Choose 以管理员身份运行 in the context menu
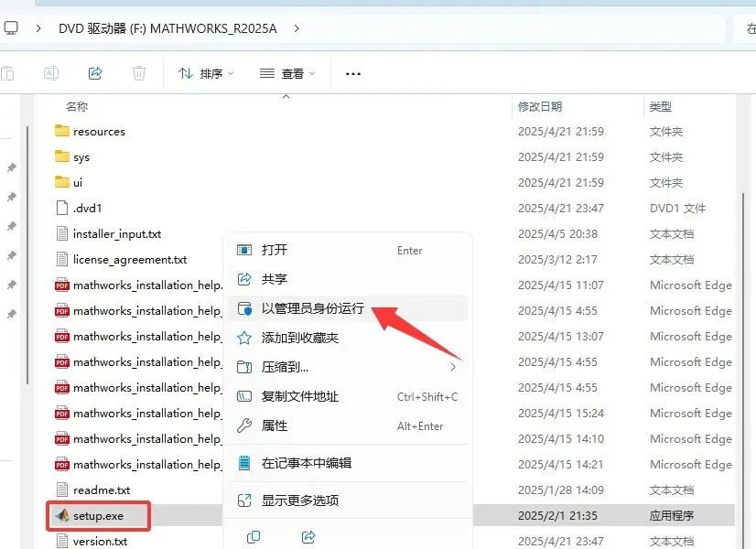The width and height of the screenshot is (756, 549). coord(348,308)
